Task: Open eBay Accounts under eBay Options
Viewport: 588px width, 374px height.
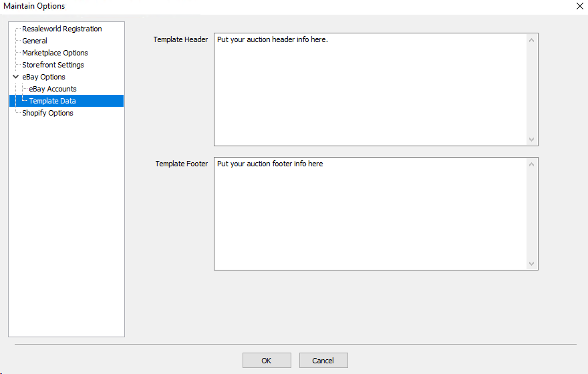Action: 53,89
